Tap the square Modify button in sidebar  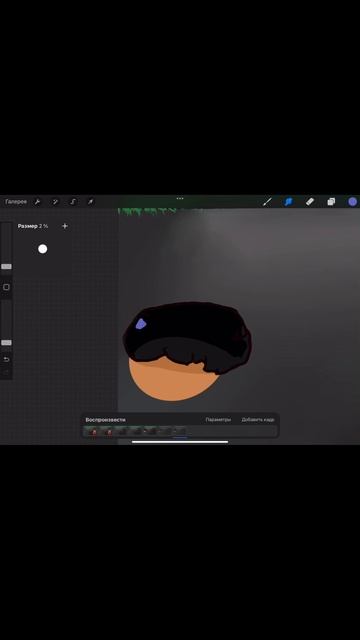6,287
